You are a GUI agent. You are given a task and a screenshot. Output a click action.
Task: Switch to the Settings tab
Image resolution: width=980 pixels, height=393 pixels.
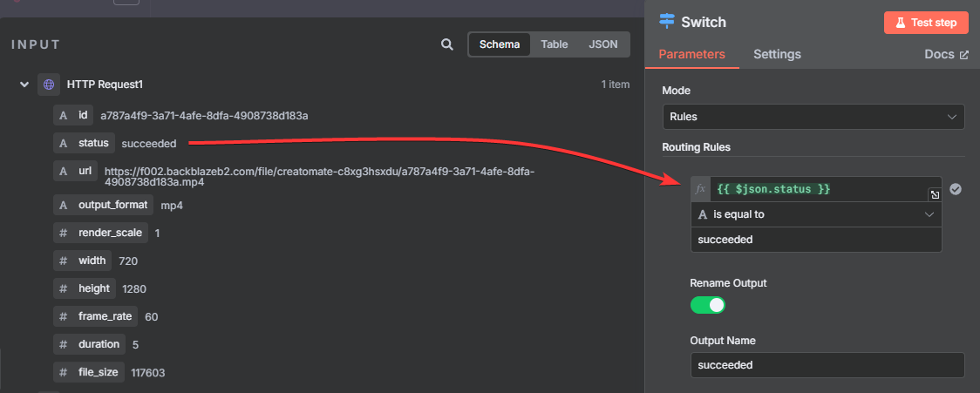point(777,54)
